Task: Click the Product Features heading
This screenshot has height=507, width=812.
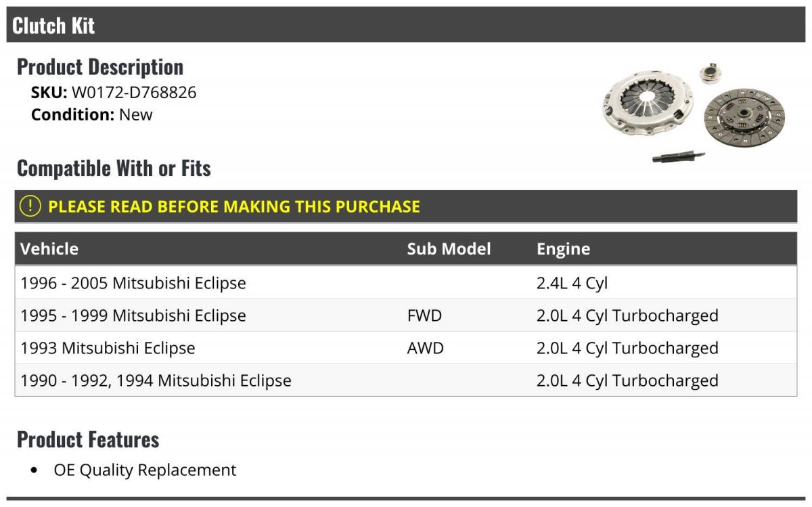Action: click(x=88, y=439)
